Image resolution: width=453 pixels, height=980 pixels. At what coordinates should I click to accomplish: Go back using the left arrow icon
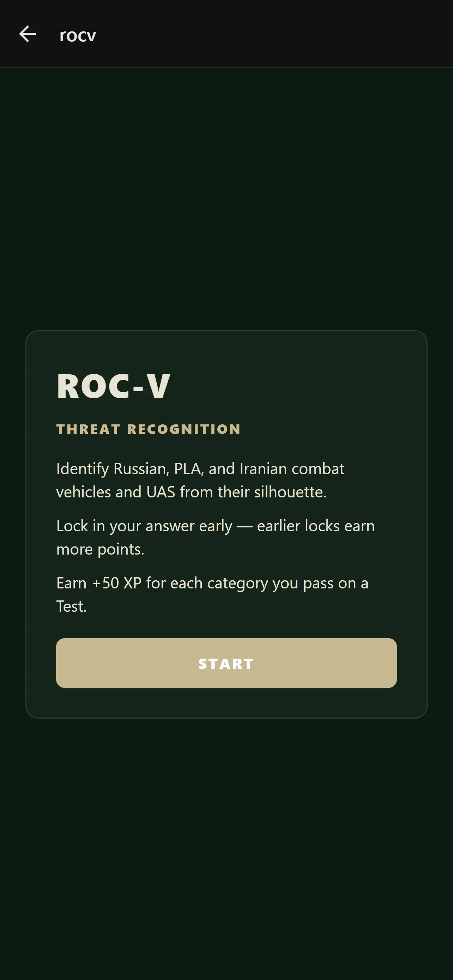click(x=28, y=34)
